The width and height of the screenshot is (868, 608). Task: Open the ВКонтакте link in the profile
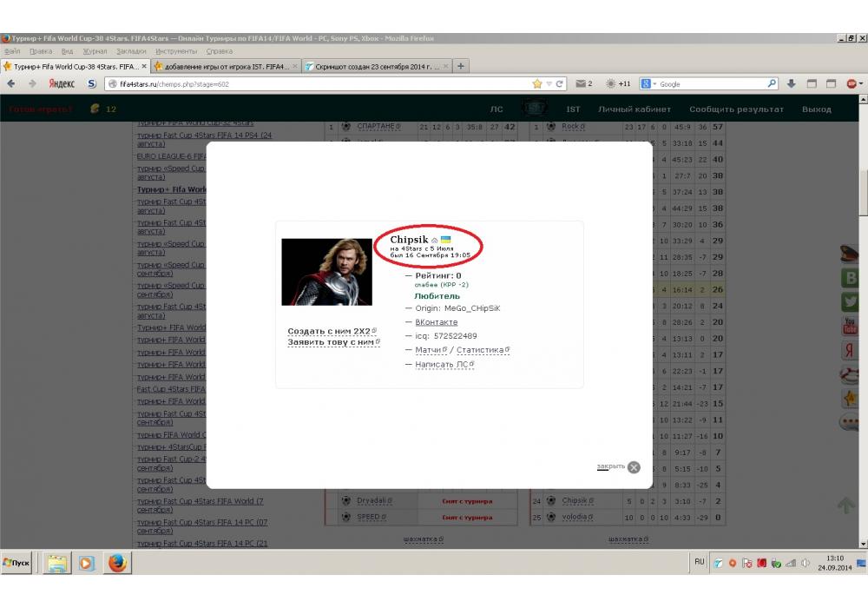pos(436,322)
